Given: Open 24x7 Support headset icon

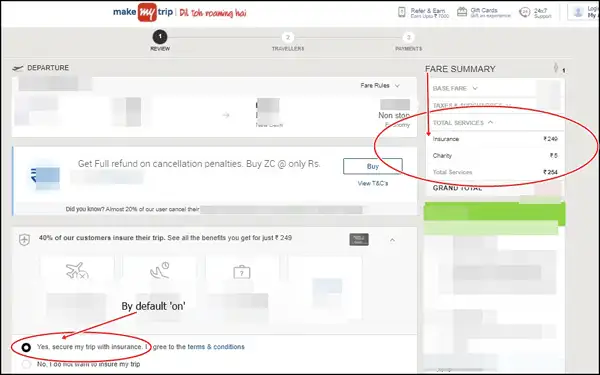Looking at the screenshot, I should pos(524,13).
